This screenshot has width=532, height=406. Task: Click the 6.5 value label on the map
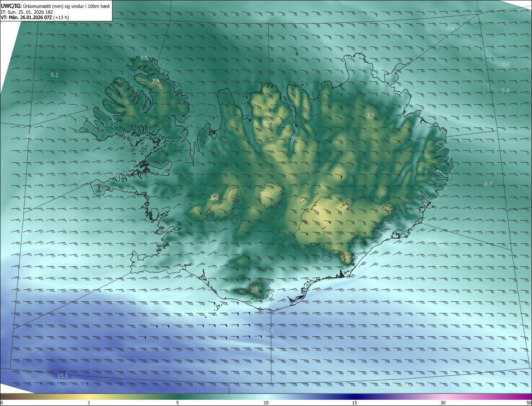coord(144,58)
